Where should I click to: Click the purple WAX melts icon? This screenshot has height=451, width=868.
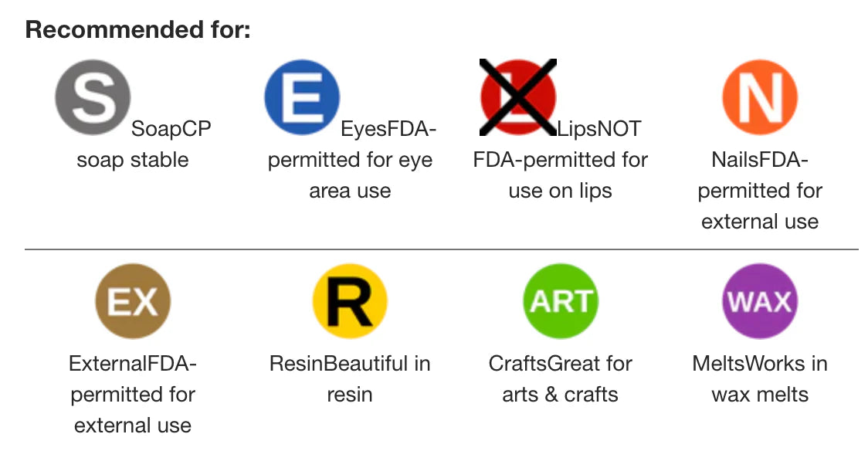click(760, 302)
